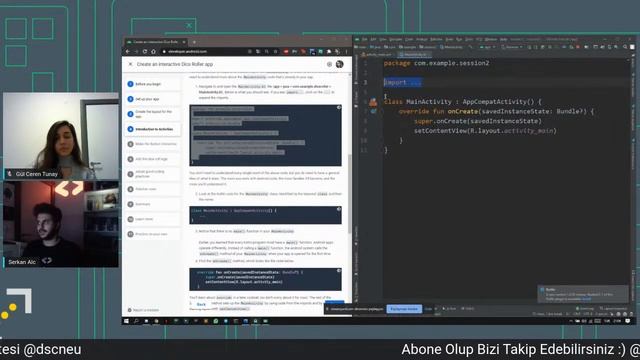Open the run configuration 'app' dropdown

pos(487,47)
